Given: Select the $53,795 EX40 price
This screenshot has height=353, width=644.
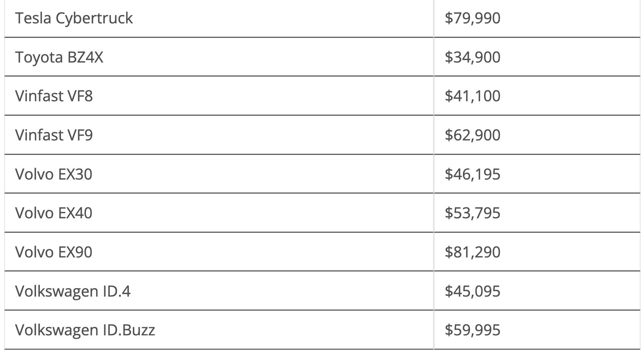Looking at the screenshot, I should [473, 213].
